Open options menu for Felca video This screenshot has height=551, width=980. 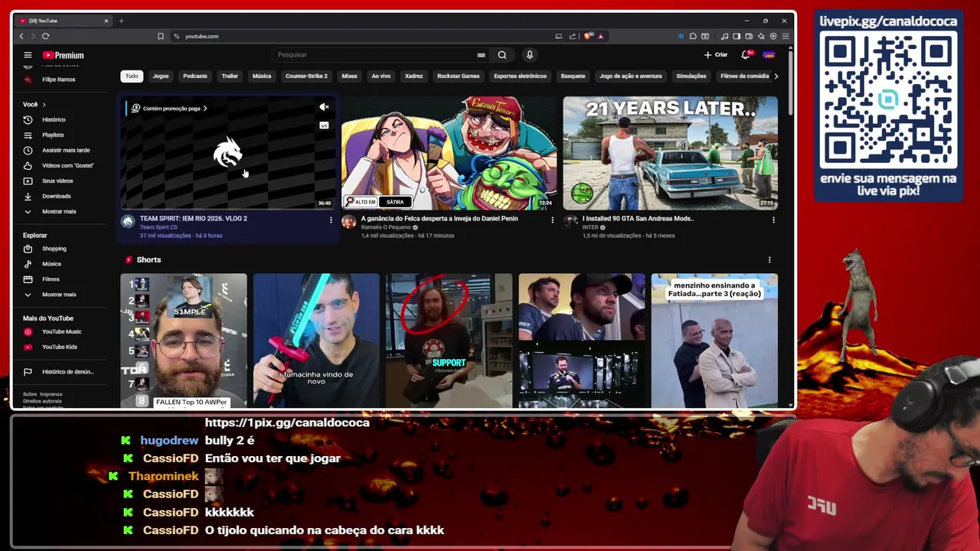click(552, 220)
